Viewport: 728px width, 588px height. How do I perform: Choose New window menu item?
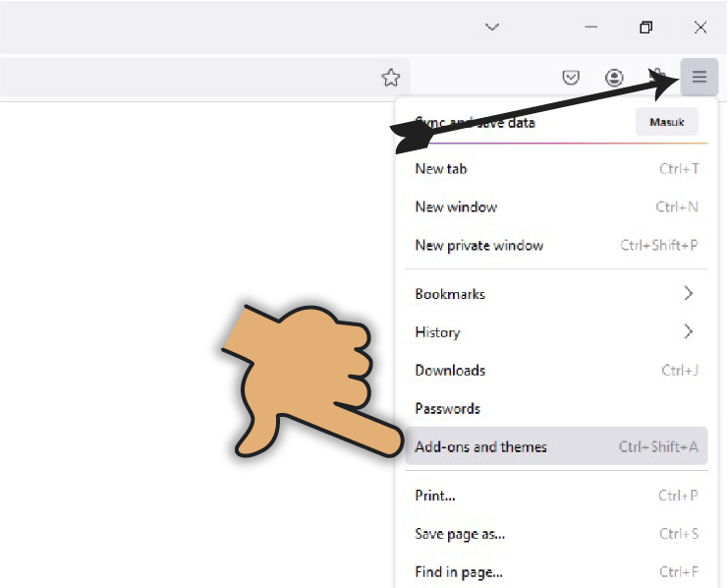tap(456, 207)
